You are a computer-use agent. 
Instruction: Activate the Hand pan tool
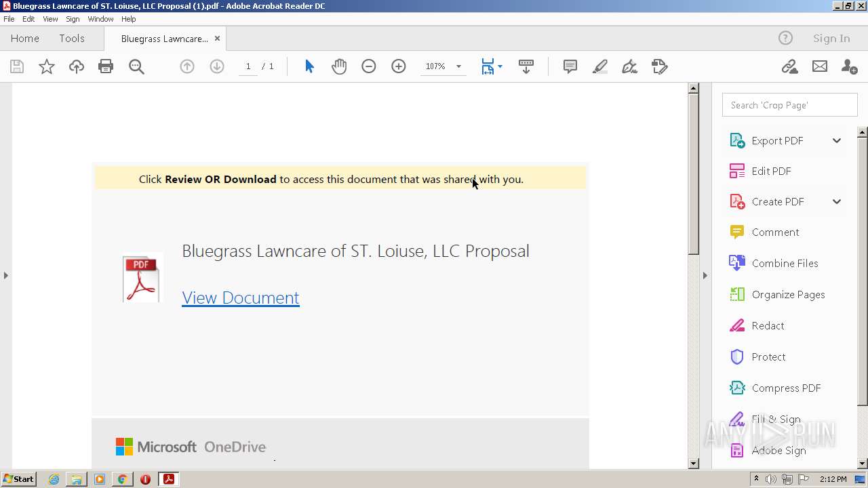339,66
